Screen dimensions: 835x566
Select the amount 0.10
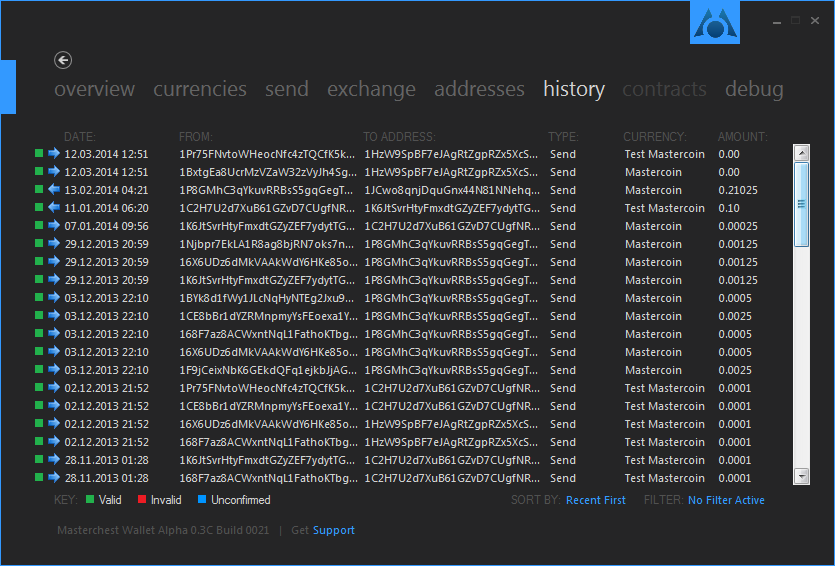click(x=728, y=208)
